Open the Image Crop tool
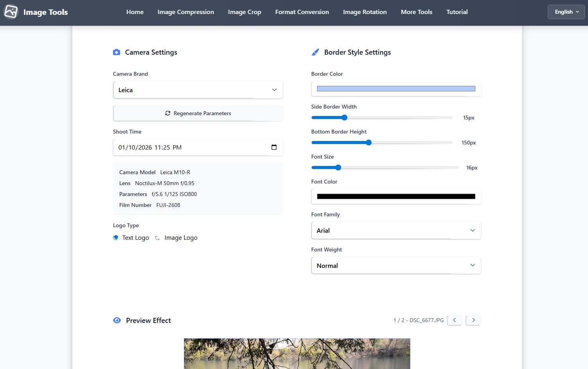Screen dimensions: 588x369 tap(245, 12)
